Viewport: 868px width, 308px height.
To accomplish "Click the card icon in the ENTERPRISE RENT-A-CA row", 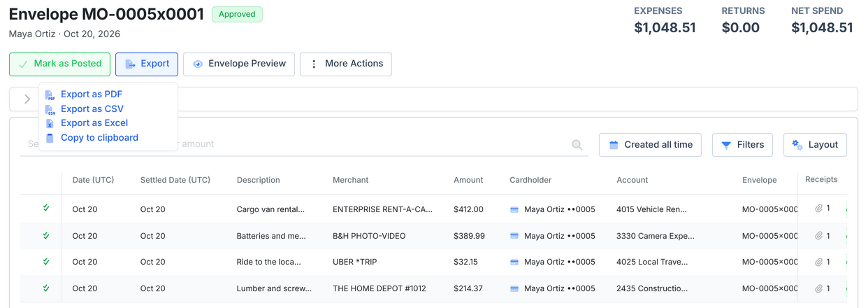I will pos(514,209).
